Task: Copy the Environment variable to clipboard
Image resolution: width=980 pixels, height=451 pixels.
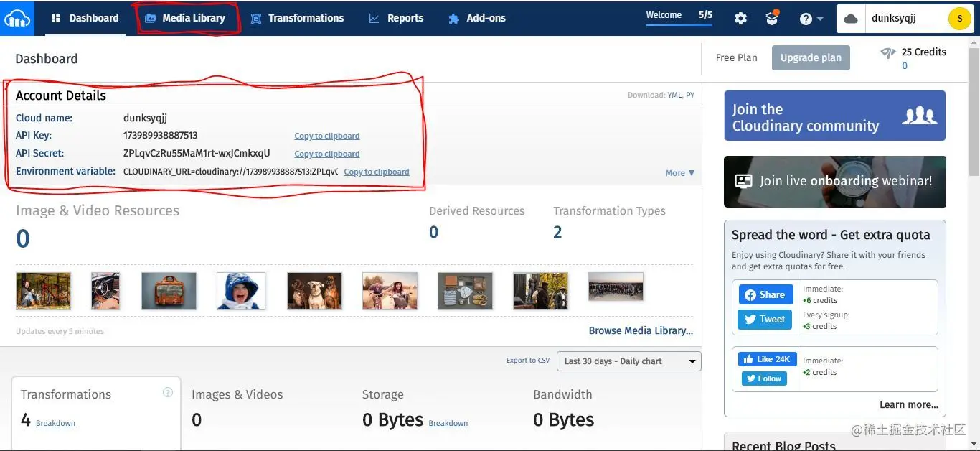Action: (377, 172)
